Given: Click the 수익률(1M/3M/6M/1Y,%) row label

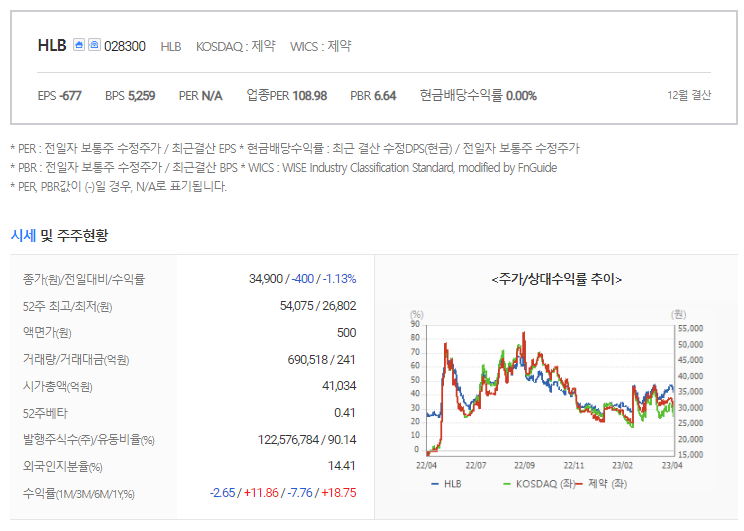Looking at the screenshot, I should 79,494.
